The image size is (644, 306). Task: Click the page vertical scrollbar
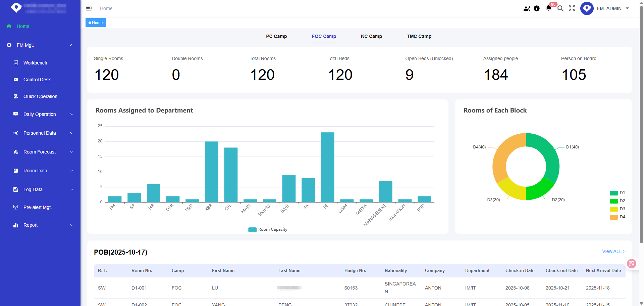click(641, 124)
